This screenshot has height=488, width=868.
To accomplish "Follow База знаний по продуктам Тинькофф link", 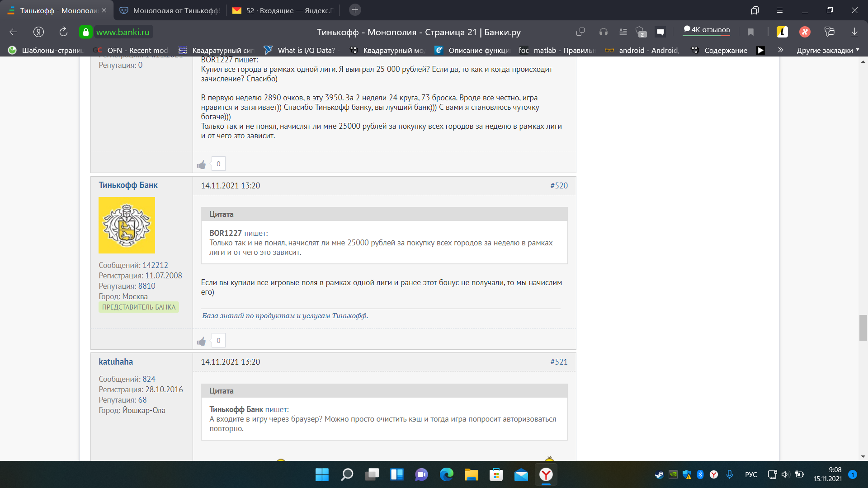I will (285, 316).
